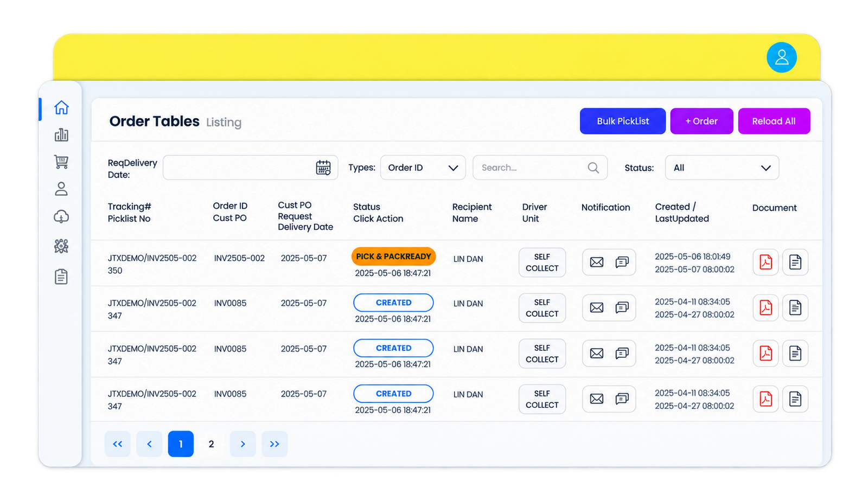868x488 pixels.
Task: Open the shopping cart sidebar icon
Action: 61,162
